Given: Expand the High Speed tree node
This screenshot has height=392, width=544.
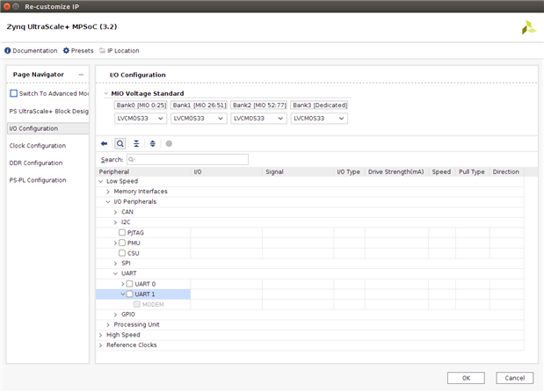Looking at the screenshot, I should click(x=101, y=335).
